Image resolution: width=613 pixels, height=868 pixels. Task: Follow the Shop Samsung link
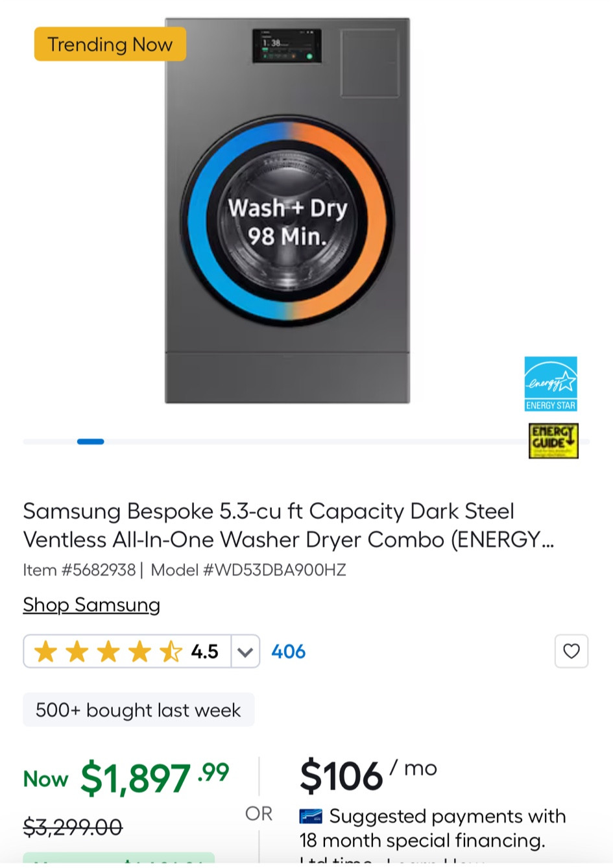91,605
